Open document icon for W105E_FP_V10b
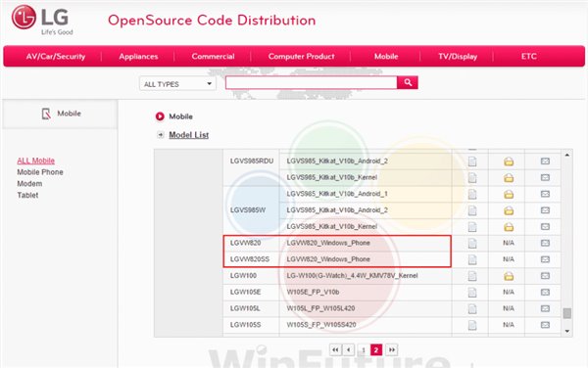The height and width of the screenshot is (368, 588). (x=472, y=293)
